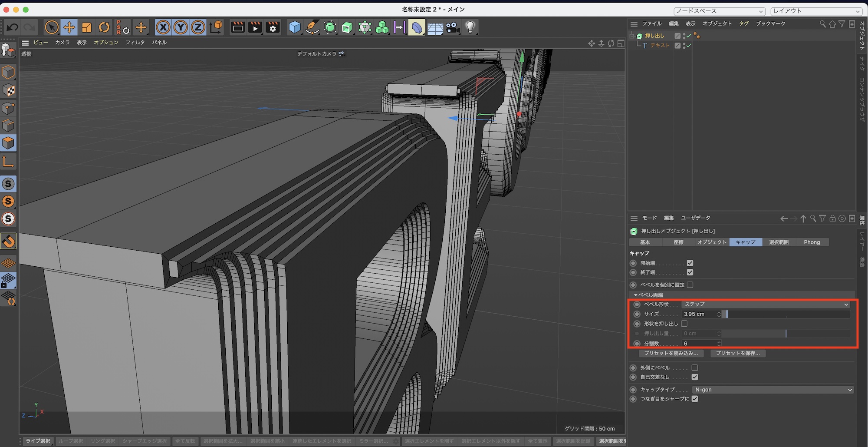Click the Camera object icon
This screenshot has height=447, width=868.
[x=453, y=27]
